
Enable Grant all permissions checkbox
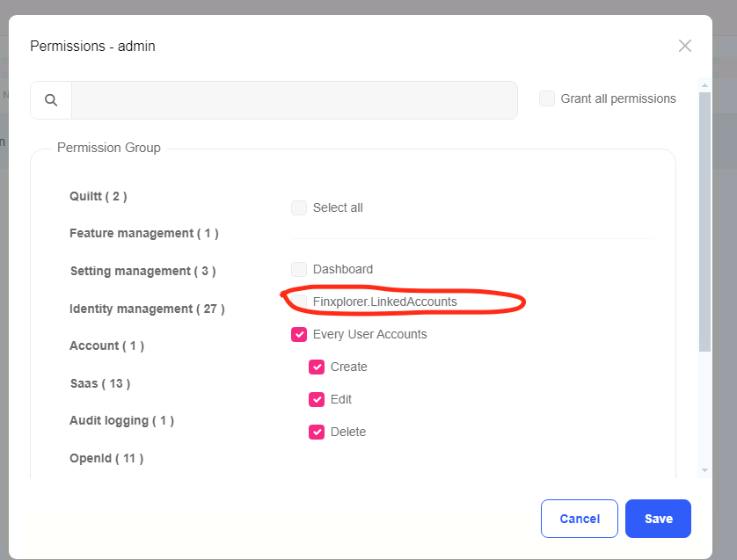[547, 98]
